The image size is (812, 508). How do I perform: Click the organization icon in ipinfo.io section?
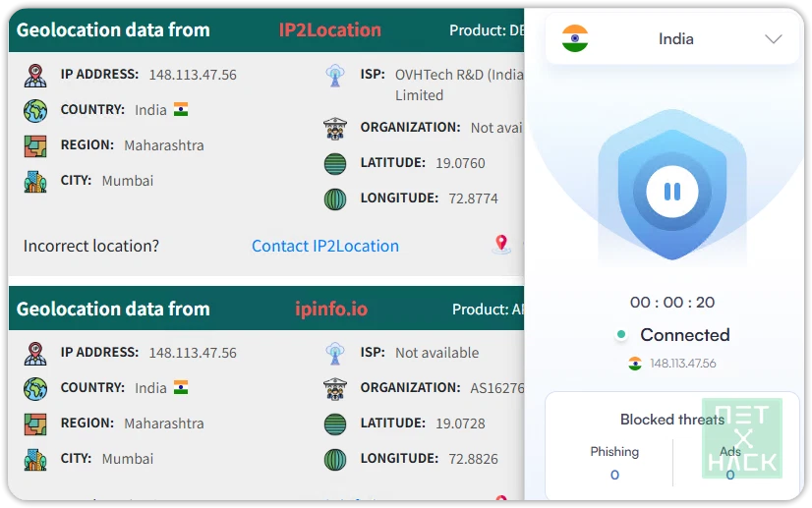tap(335, 389)
